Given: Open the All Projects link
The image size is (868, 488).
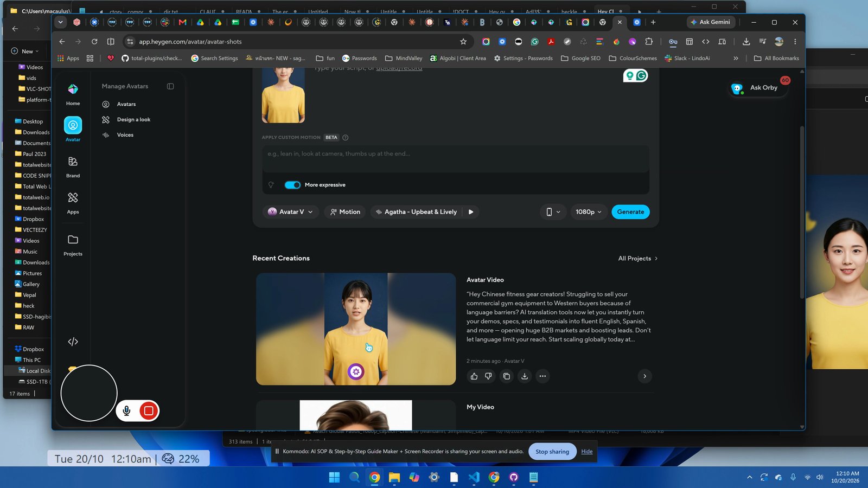Looking at the screenshot, I should [x=638, y=259].
